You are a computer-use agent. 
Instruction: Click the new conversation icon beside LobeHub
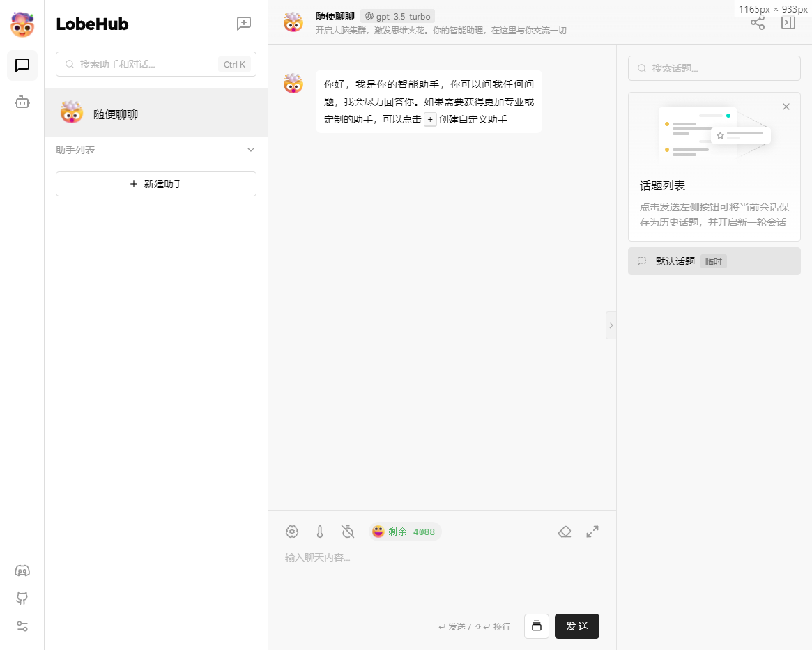(x=244, y=23)
